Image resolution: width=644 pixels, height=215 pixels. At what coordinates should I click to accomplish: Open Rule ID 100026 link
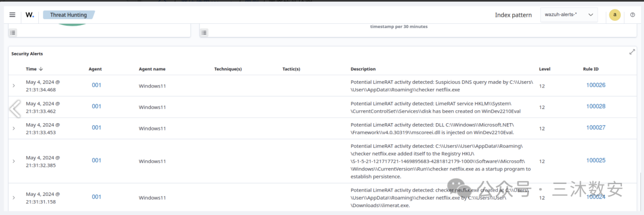coord(596,85)
